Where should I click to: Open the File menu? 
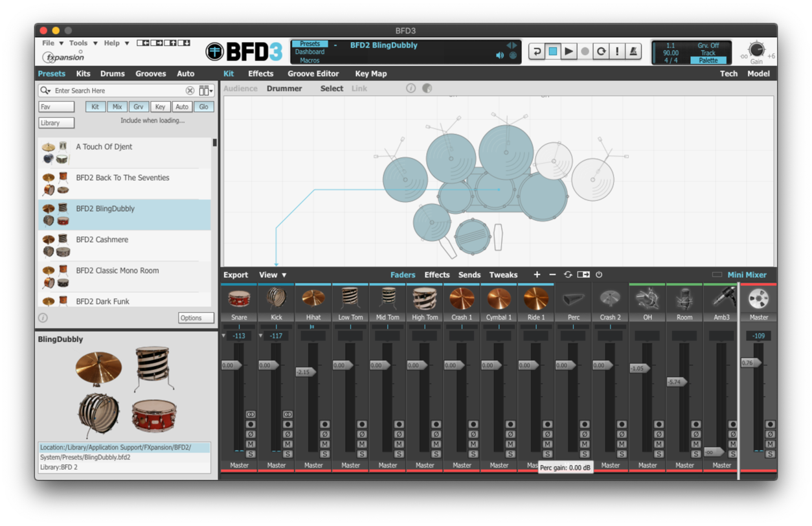pos(53,43)
